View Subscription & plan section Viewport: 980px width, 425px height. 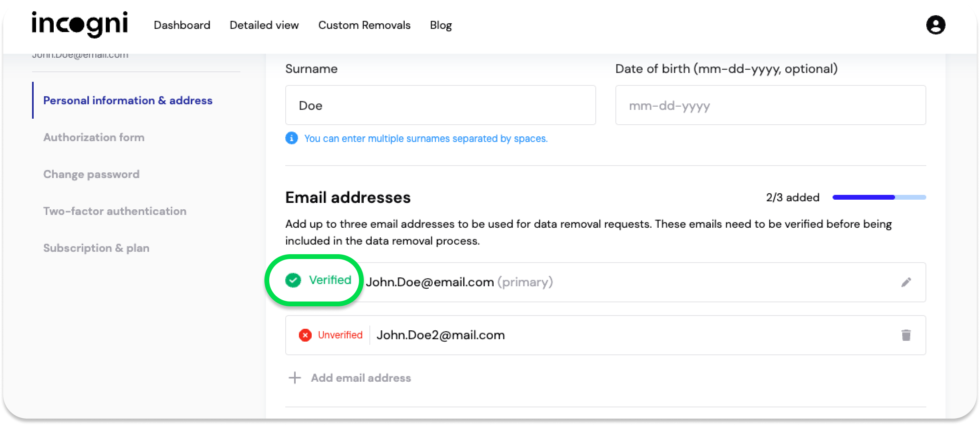pyautogui.click(x=96, y=248)
